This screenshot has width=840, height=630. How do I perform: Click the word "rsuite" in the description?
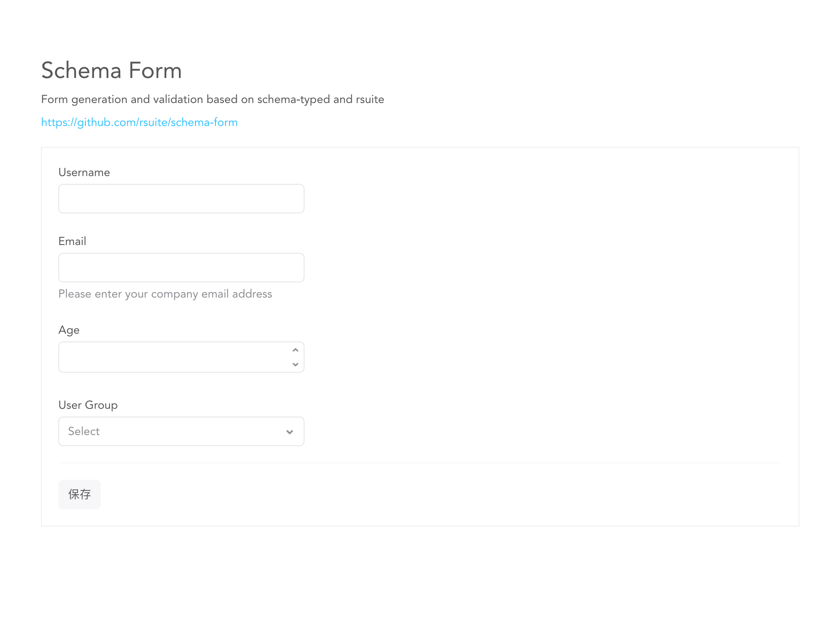(370, 99)
